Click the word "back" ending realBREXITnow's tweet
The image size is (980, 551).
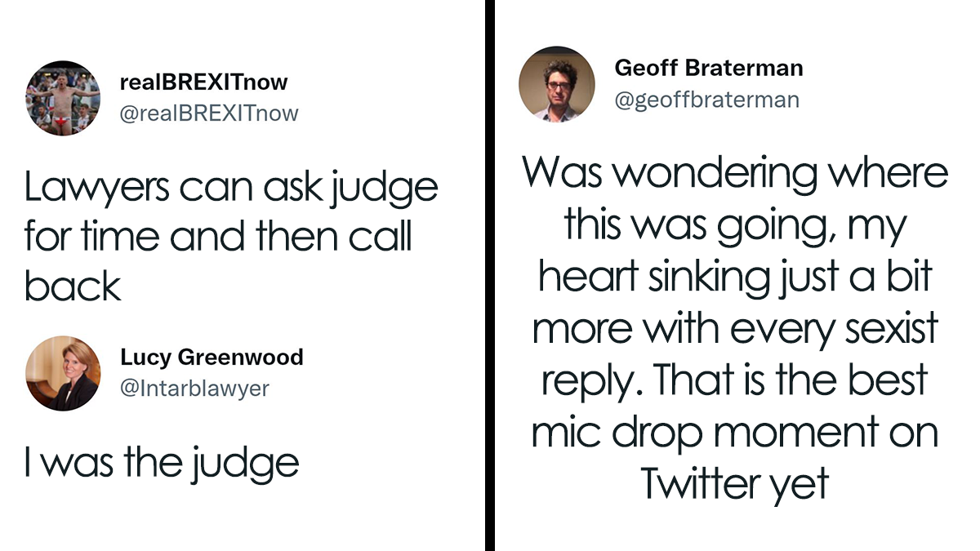click(x=73, y=287)
